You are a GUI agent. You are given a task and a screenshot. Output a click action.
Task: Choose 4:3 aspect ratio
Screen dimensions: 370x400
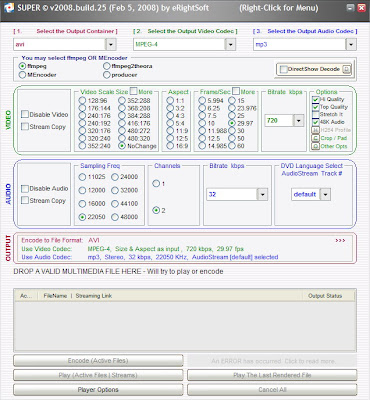(x=170, y=116)
